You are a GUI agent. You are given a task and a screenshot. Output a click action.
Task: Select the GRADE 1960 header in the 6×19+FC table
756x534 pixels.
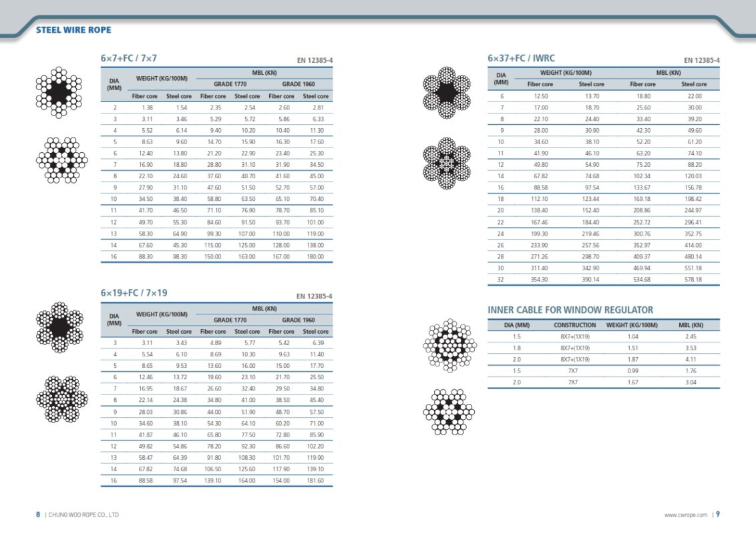298,320
